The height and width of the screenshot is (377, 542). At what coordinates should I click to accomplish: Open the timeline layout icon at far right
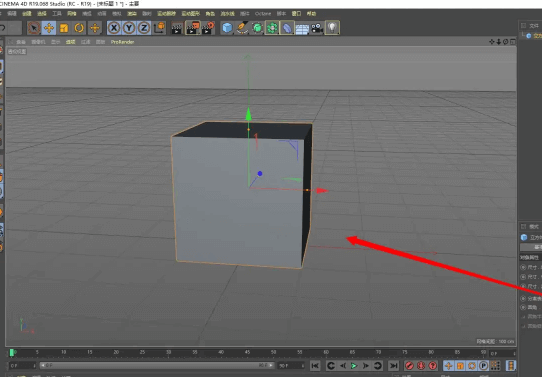point(511,365)
